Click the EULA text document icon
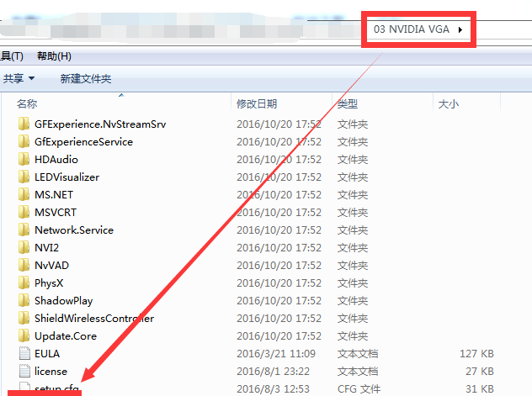The height and width of the screenshot is (396, 532). 24,354
